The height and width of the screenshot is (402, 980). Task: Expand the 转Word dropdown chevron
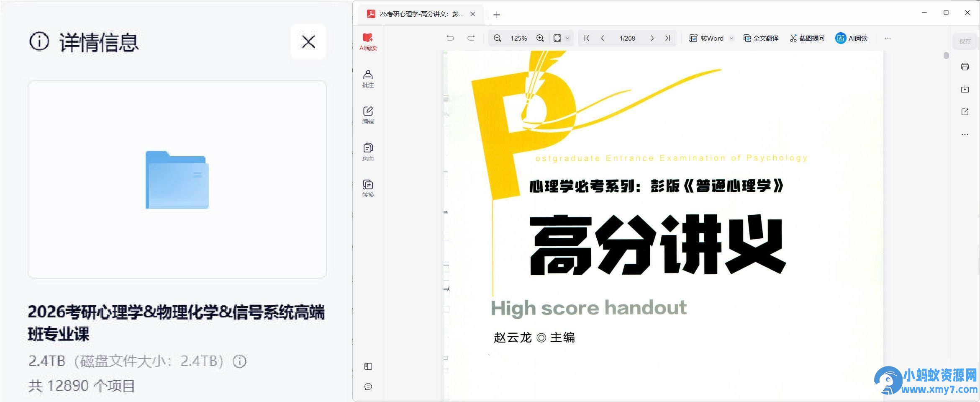pos(731,38)
